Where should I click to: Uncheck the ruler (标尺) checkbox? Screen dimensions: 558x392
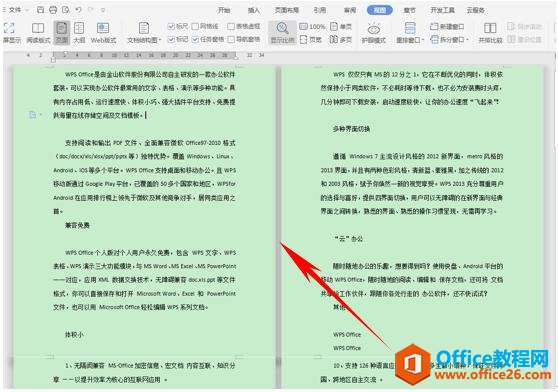click(x=171, y=26)
